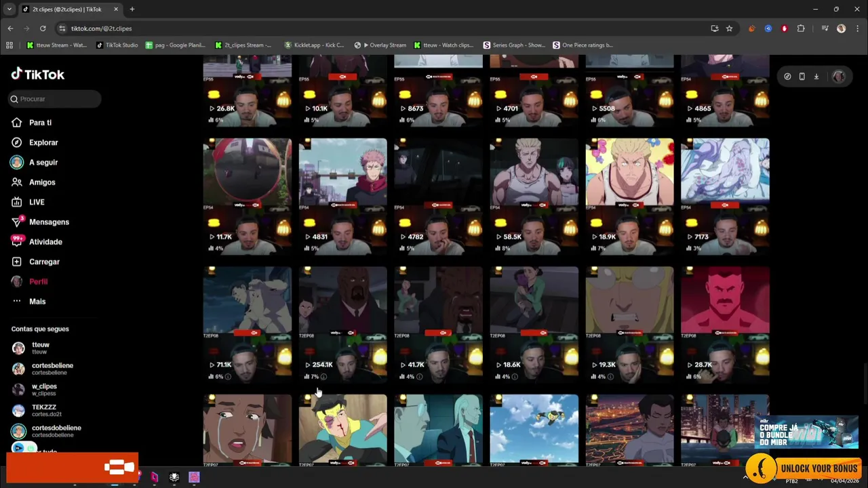Open the Amigos page

coord(33,182)
